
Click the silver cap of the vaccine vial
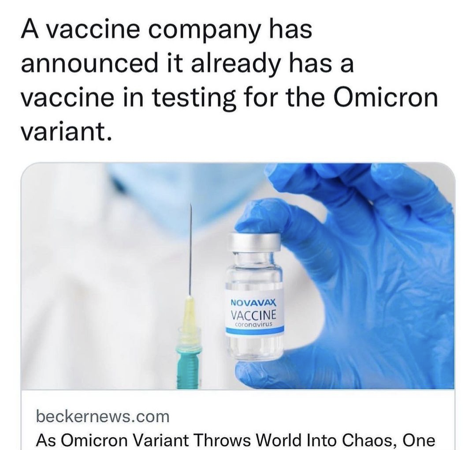coord(254,242)
